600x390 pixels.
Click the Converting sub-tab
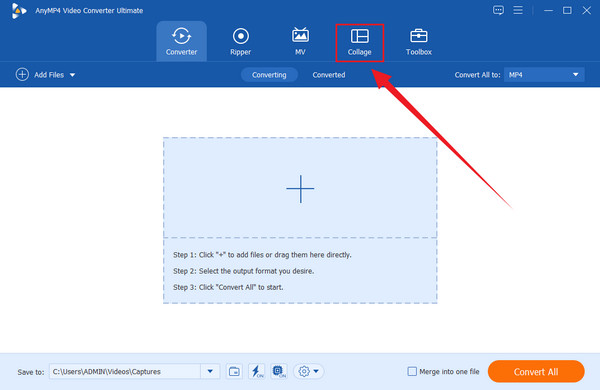269,75
